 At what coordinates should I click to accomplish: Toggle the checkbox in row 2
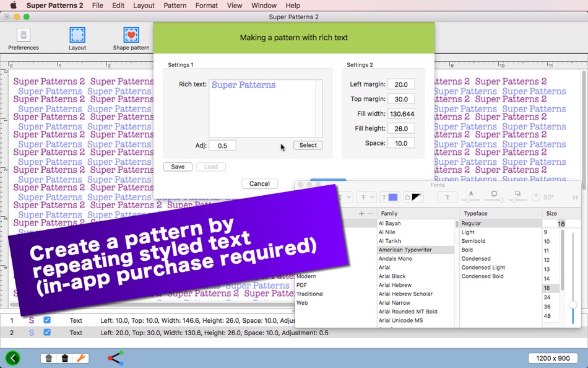tap(47, 332)
